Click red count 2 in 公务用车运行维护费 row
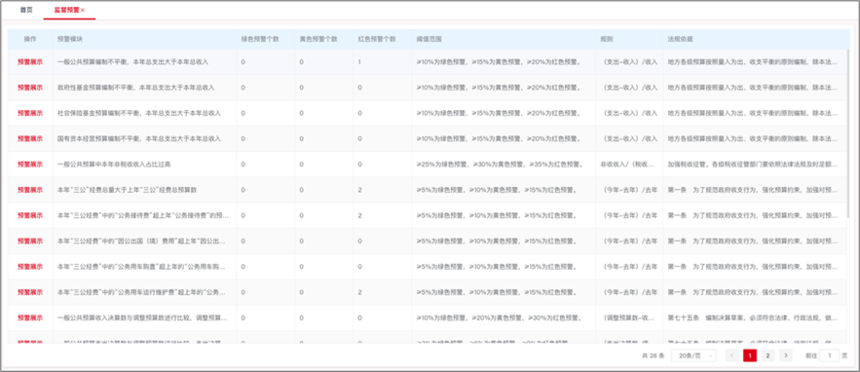 [359, 292]
